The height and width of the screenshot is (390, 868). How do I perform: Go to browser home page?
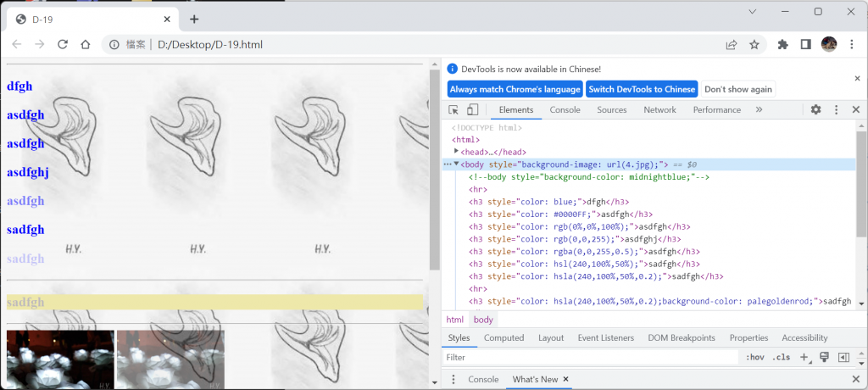(x=86, y=44)
